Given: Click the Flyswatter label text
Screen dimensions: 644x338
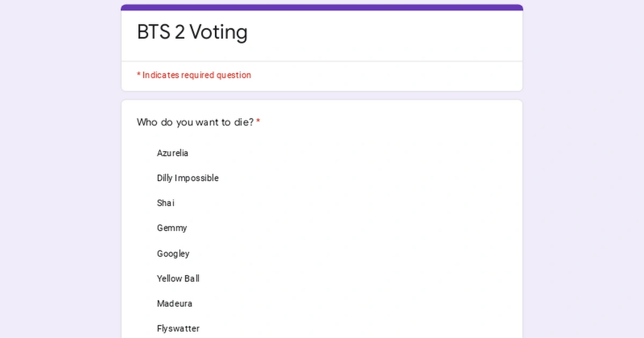Looking at the screenshot, I should (x=178, y=328).
